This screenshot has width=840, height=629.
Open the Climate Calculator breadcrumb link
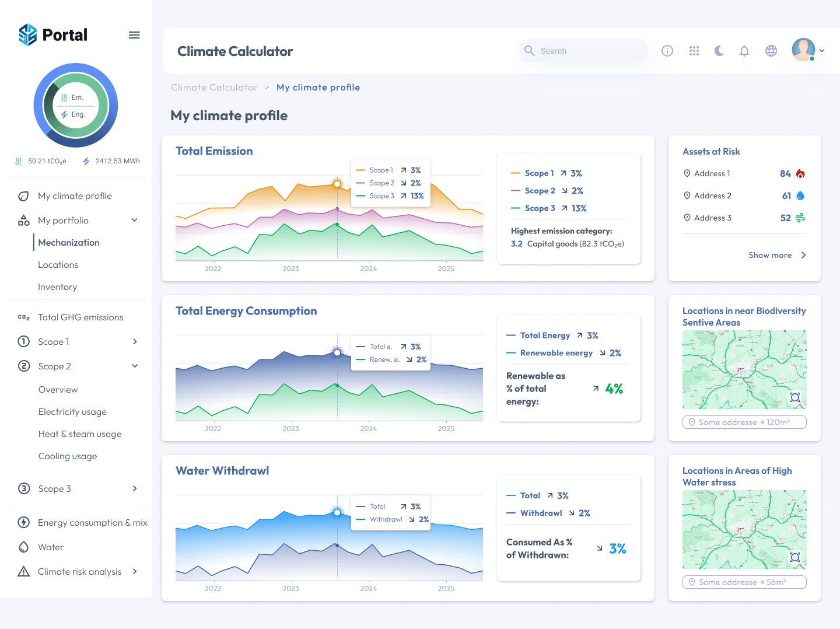(x=214, y=87)
